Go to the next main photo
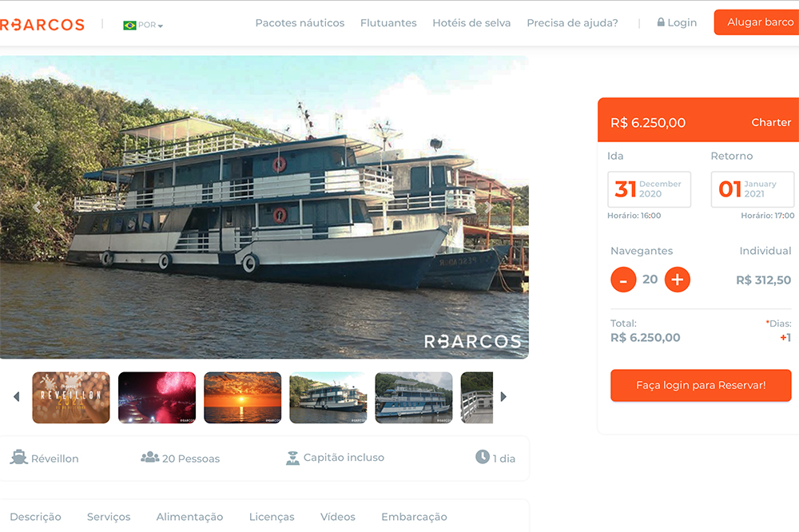This screenshot has height=532, width=799. tap(488, 207)
